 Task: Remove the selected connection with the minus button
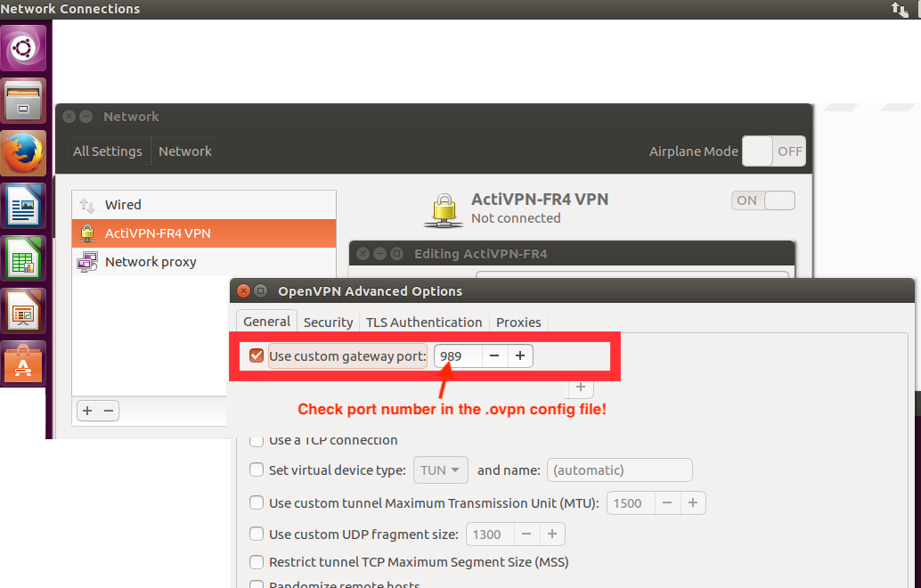109,411
